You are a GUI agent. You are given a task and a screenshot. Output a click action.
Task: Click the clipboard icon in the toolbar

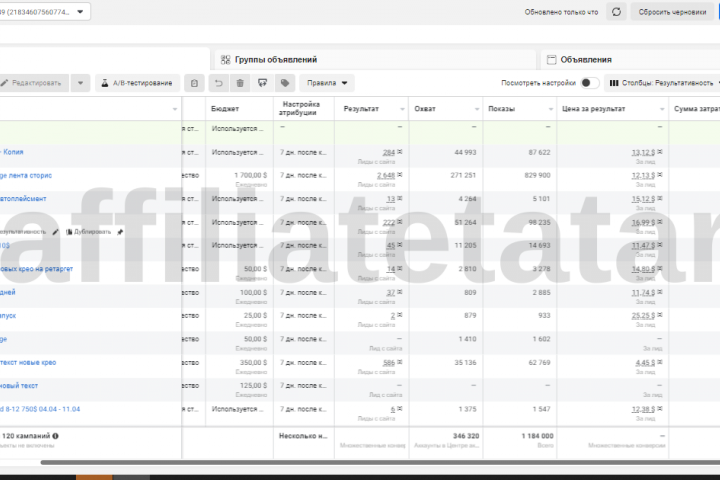tap(194, 83)
